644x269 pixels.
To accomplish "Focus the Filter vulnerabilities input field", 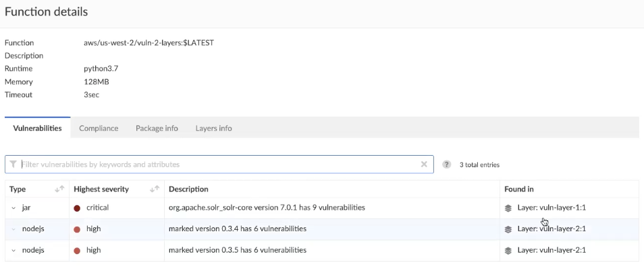I will (219, 165).
